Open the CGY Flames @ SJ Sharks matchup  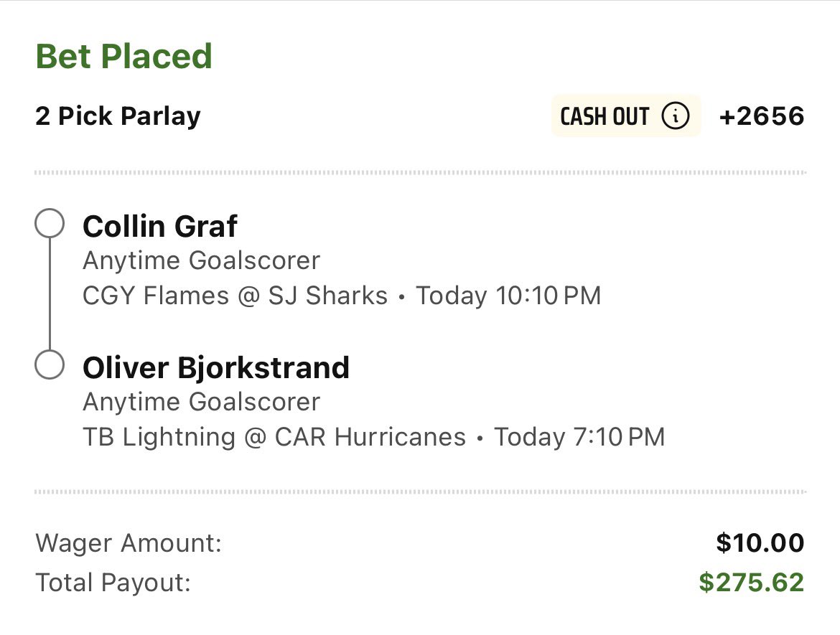pyautogui.click(x=235, y=296)
